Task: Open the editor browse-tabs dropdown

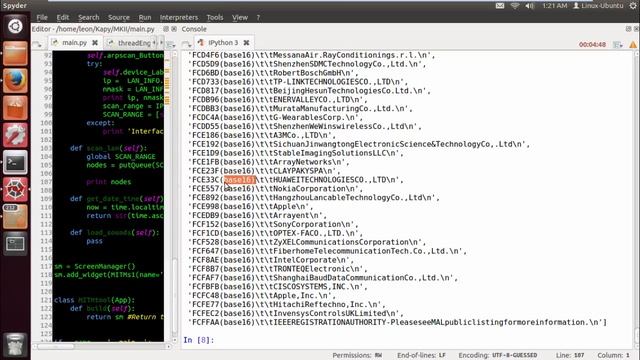Action: (37, 44)
